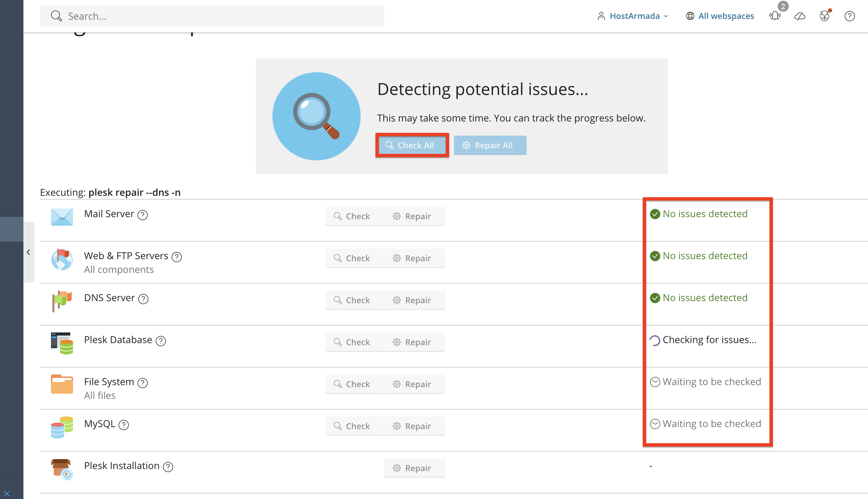Click help icon next to Mail Server
868x499 pixels.
pyautogui.click(x=143, y=215)
